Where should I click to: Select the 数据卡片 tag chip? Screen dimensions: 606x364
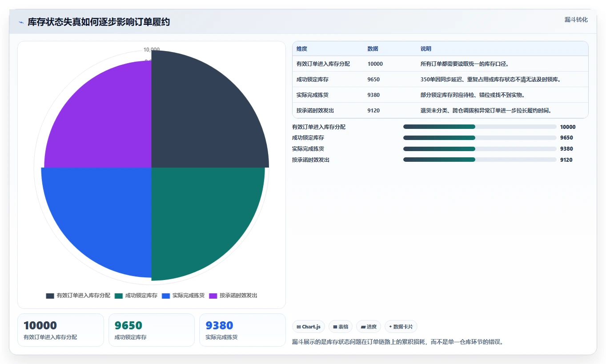[x=401, y=327]
